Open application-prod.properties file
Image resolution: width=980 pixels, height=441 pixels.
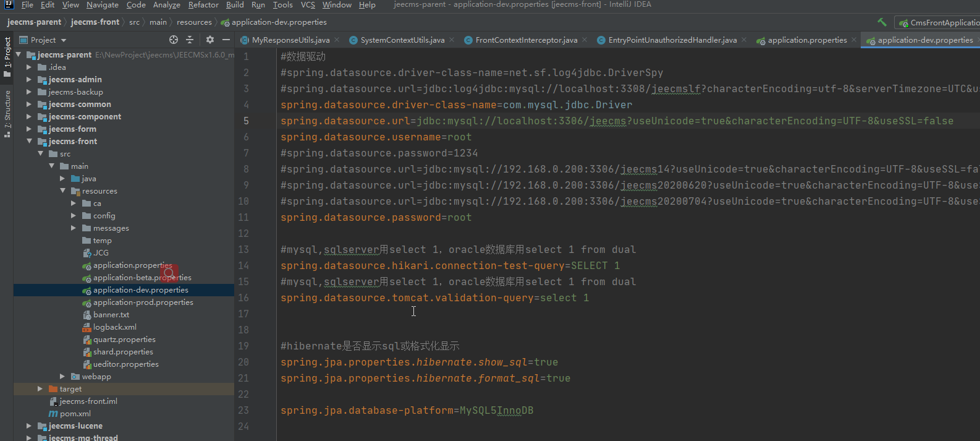click(143, 302)
